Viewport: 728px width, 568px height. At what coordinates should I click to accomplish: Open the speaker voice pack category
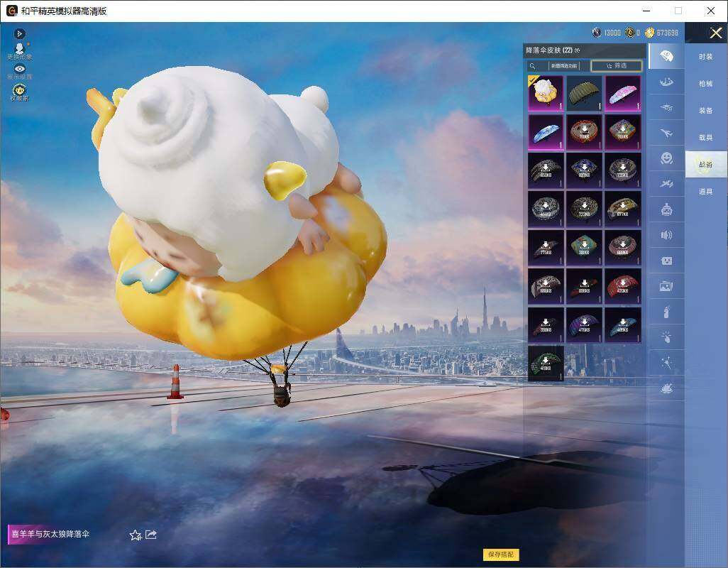pos(666,235)
